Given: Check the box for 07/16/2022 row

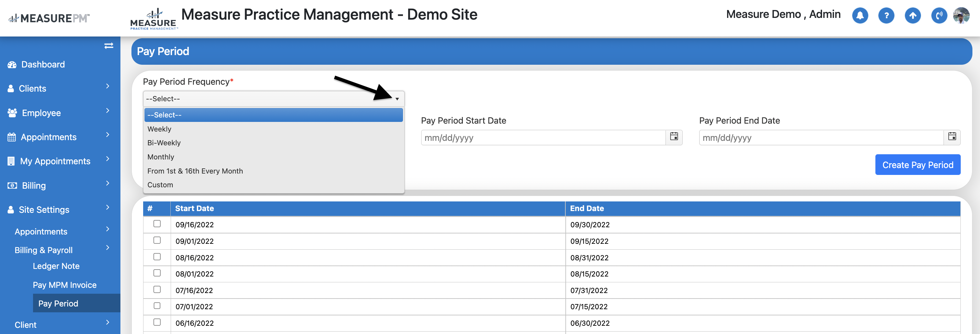Looking at the screenshot, I should coord(157,290).
